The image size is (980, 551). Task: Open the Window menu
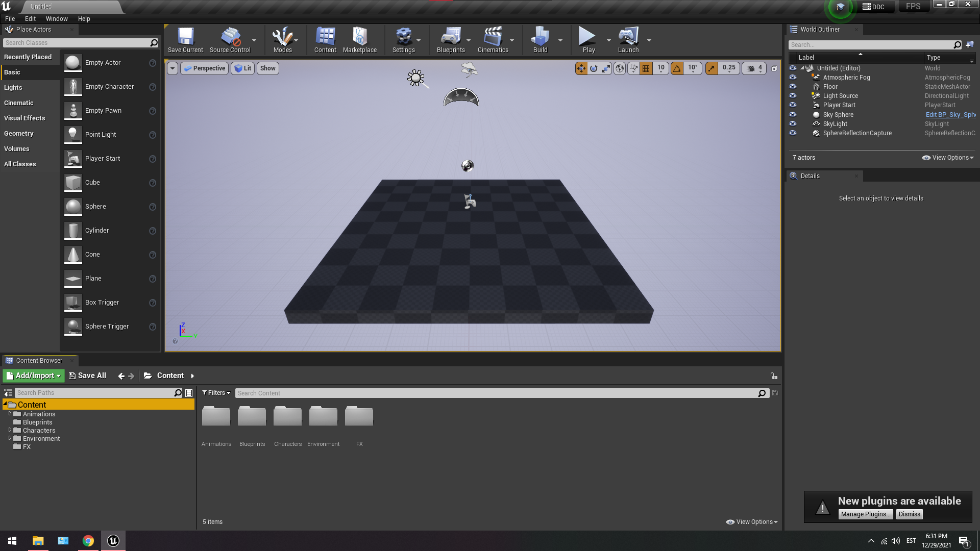[57, 19]
